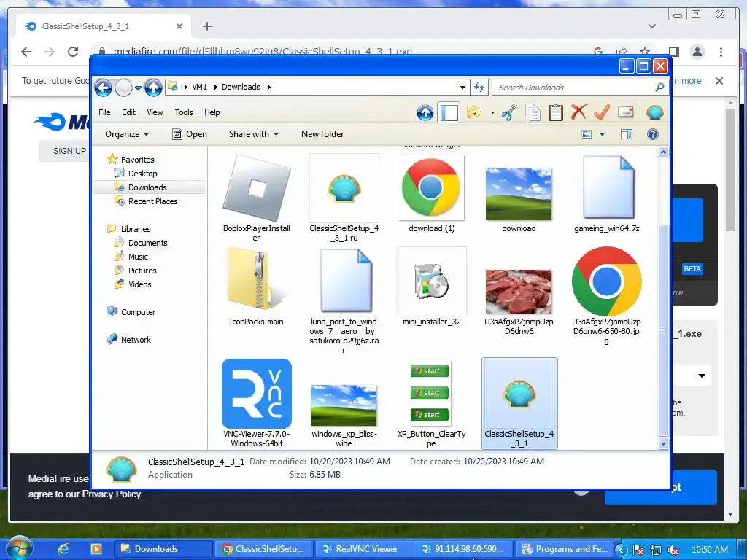This screenshot has width=747, height=560.
Task: Click the Windows Start orb
Action: 20,549
